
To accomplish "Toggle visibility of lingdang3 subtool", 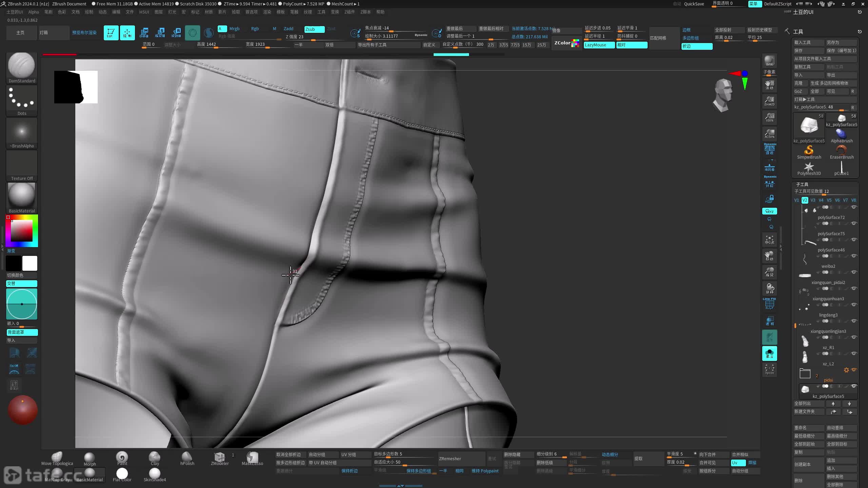I will 854,305.
